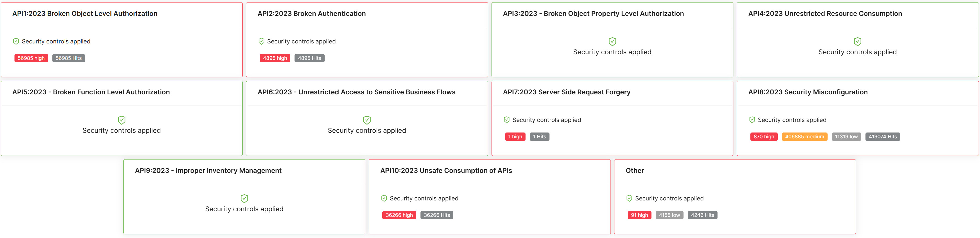The image size is (980, 238).
Task: Click the 1 Hits badge
Action: [539, 137]
